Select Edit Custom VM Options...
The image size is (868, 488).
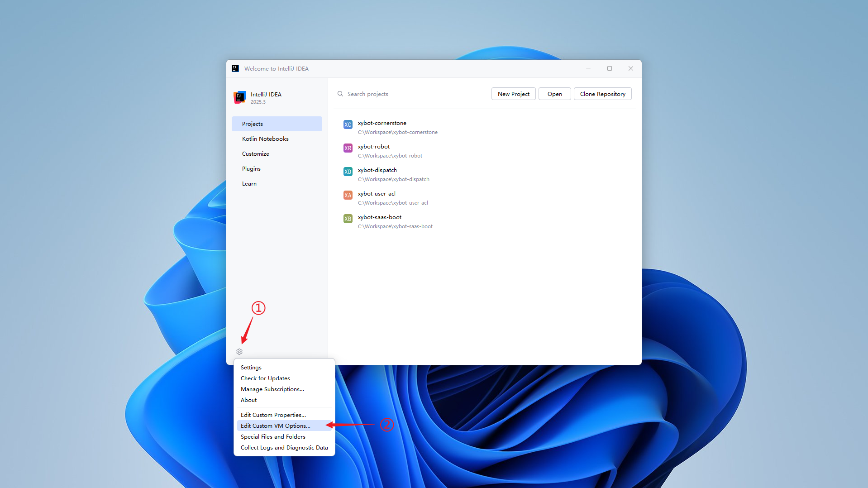[x=284, y=426]
